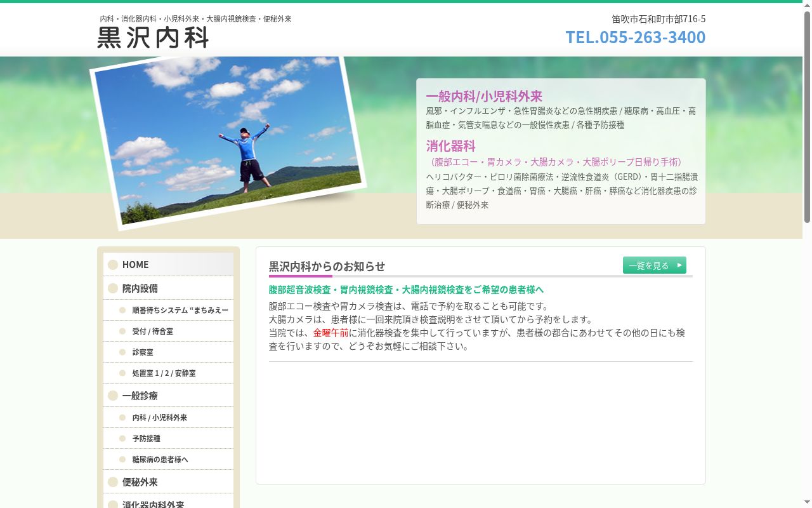The image size is (812, 508).
Task: Click the page vertical scrollbar thumb
Action: [x=807, y=117]
